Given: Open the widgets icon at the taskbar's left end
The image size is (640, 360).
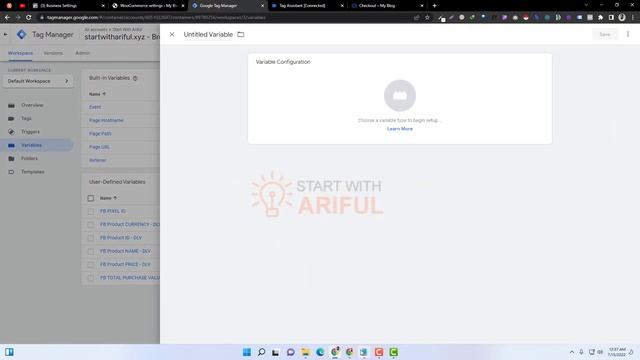Looking at the screenshot, I should coord(9,352).
